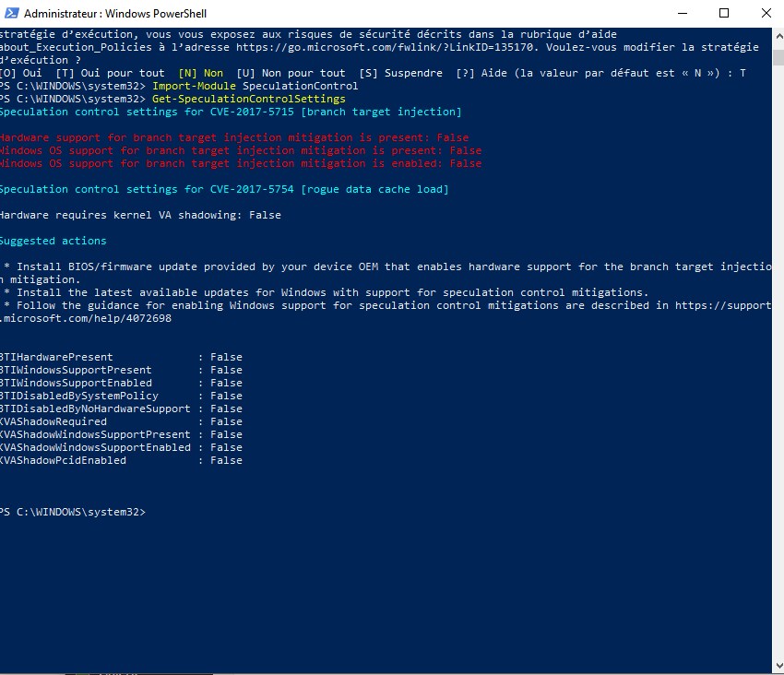Click 'Hardware requires kernel VA shadowing: False'

(x=140, y=215)
